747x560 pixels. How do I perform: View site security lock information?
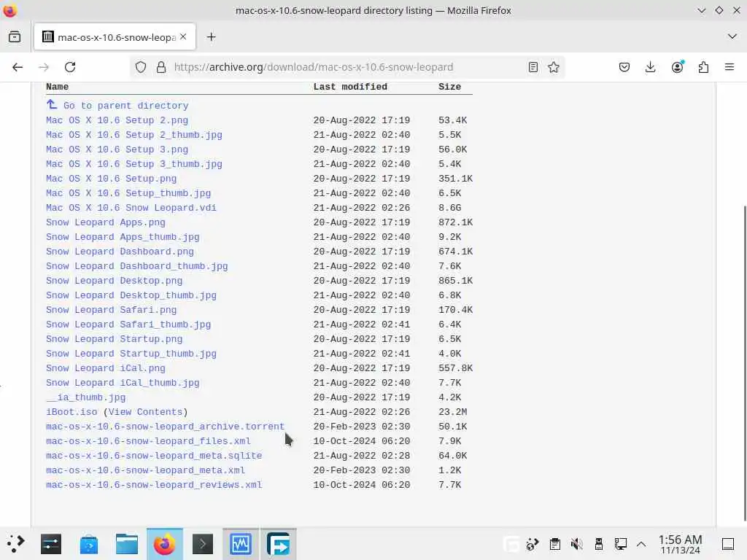click(x=161, y=67)
